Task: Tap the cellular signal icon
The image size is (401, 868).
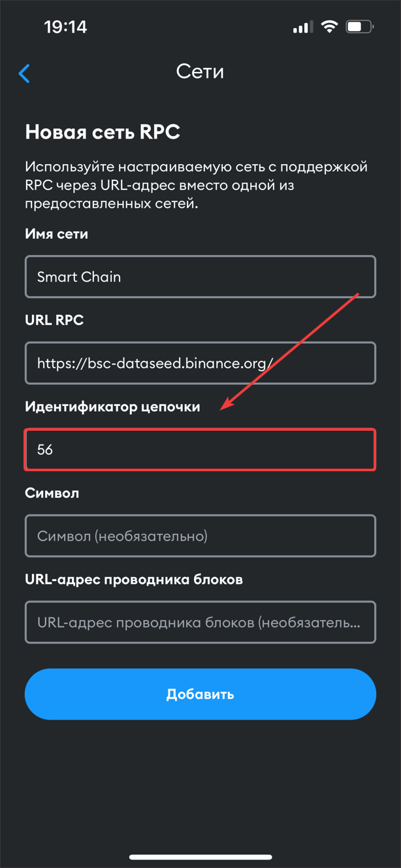Action: pos(302,27)
